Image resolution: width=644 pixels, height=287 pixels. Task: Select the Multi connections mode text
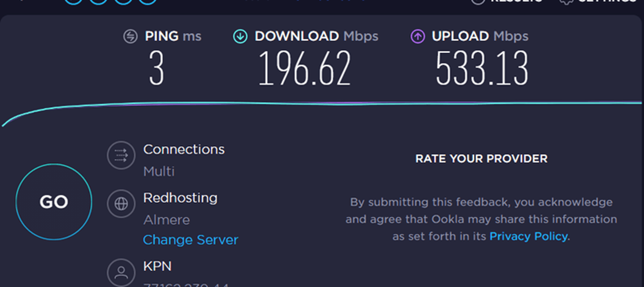(159, 172)
